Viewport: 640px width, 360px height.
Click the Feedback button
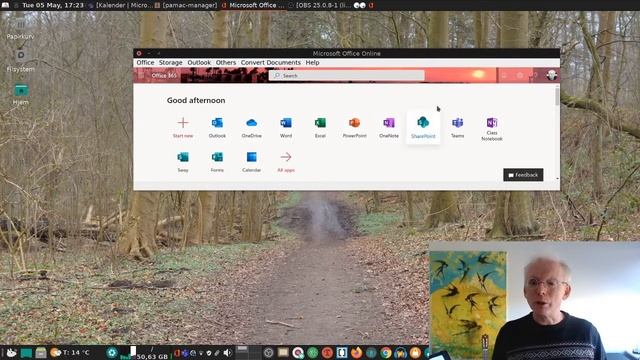pyautogui.click(x=523, y=175)
